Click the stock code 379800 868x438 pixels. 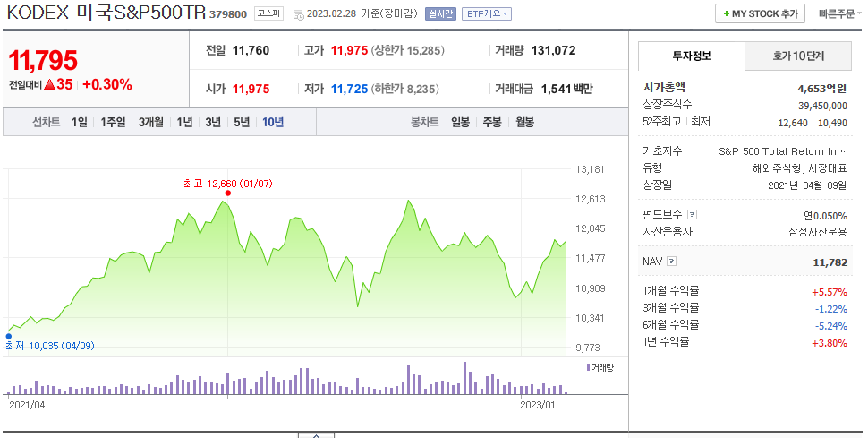pyautogui.click(x=228, y=14)
